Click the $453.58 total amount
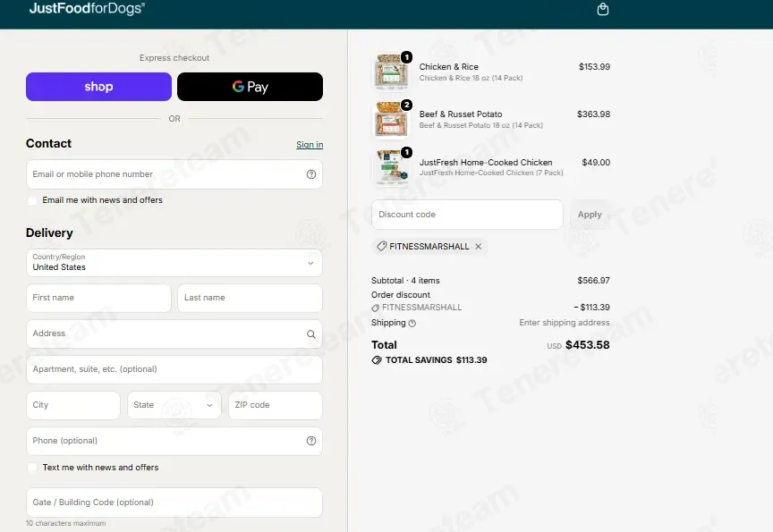 point(587,345)
